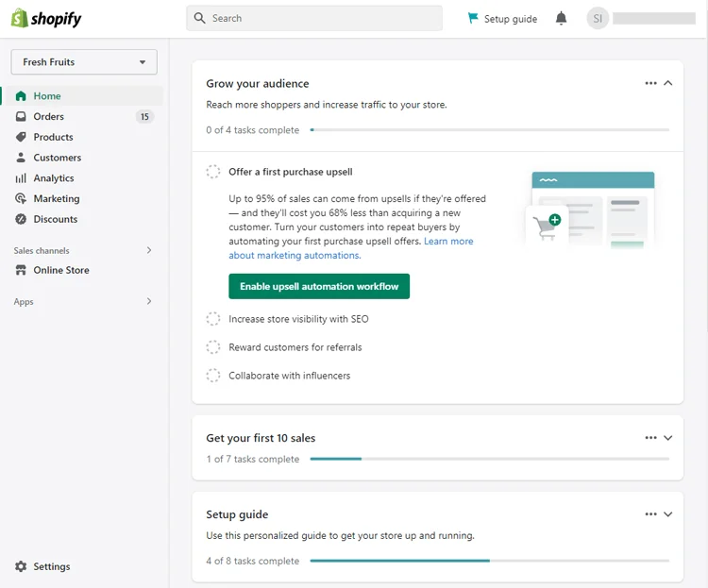Viewport: 708px width, 588px height.
Task: Collapse the 'Grow your audience' card
Action: [667, 83]
